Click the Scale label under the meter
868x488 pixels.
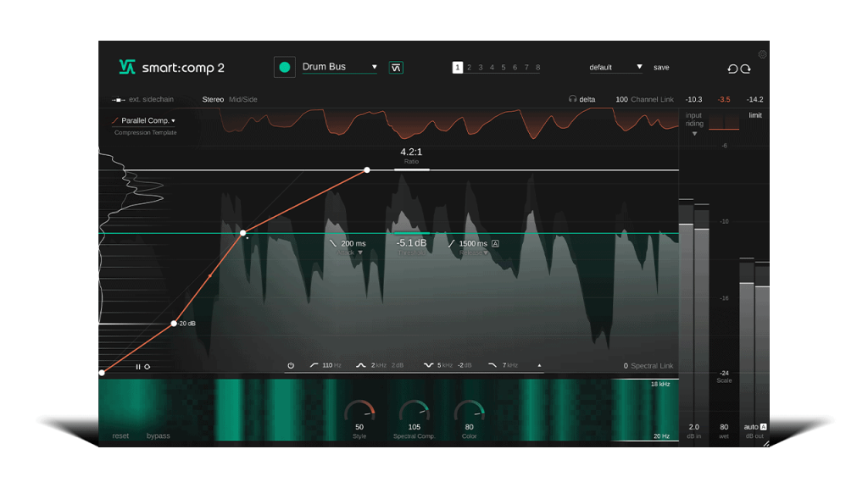pos(724,380)
